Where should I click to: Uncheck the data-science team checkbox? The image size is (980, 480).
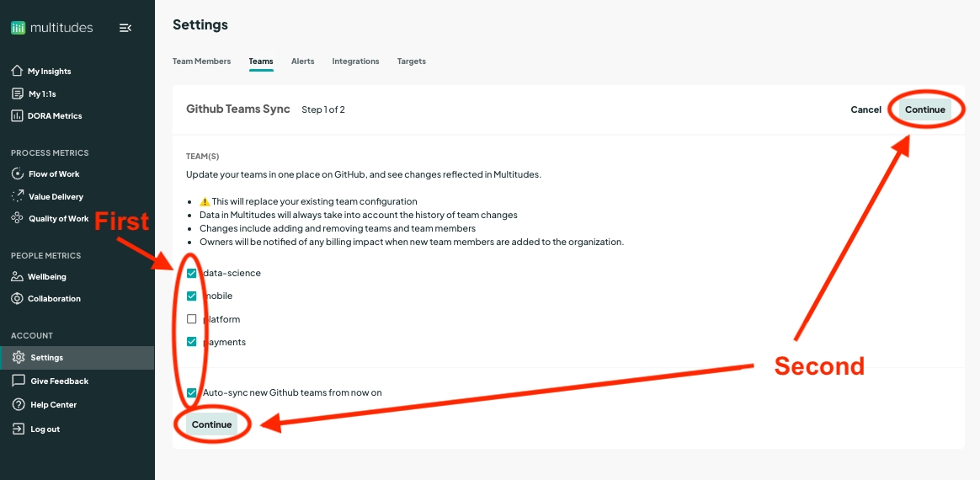(192, 273)
